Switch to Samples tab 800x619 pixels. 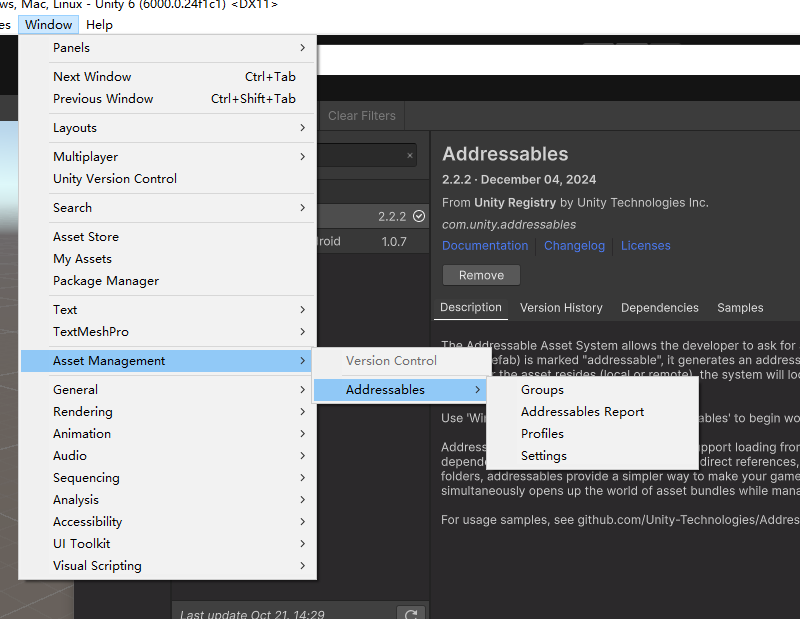pos(740,308)
